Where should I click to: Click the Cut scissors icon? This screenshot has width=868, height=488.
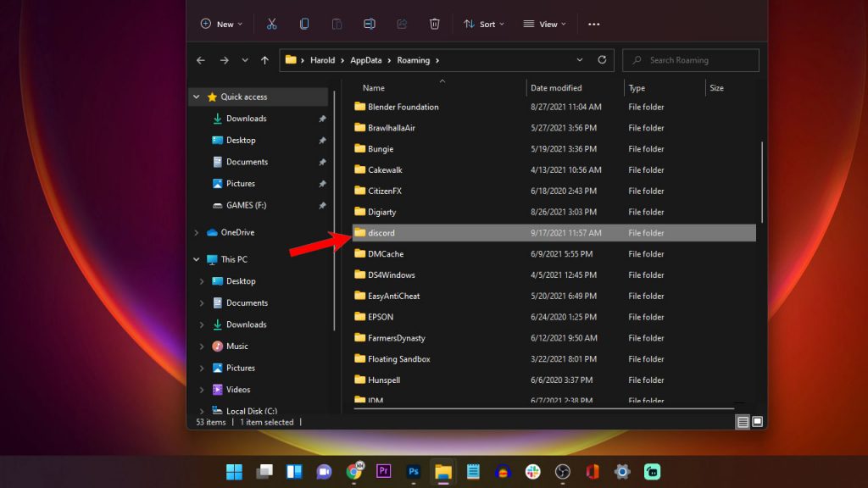(271, 24)
